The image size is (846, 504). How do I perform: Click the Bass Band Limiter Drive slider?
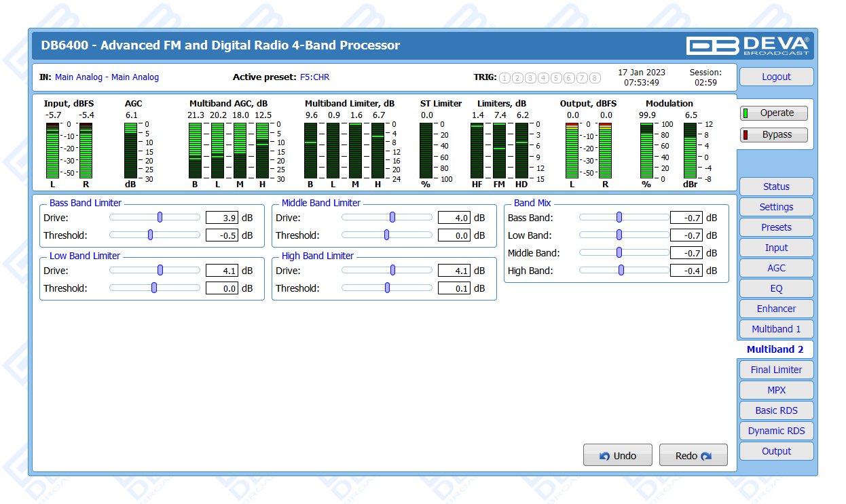160,218
